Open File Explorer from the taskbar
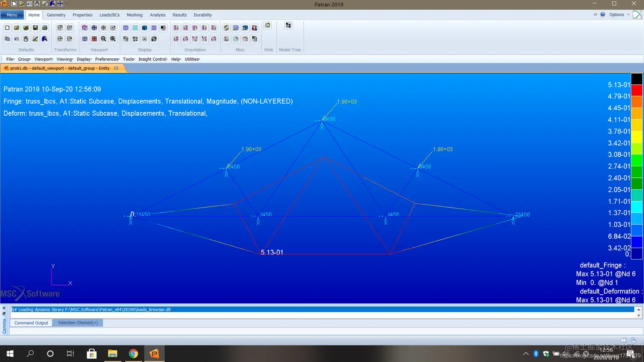This screenshot has height=362, width=644. tap(112, 353)
